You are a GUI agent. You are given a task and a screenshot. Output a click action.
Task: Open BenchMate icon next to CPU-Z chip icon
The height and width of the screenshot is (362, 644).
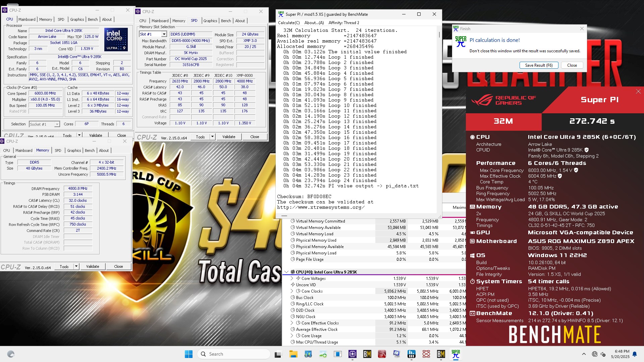click(x=367, y=354)
